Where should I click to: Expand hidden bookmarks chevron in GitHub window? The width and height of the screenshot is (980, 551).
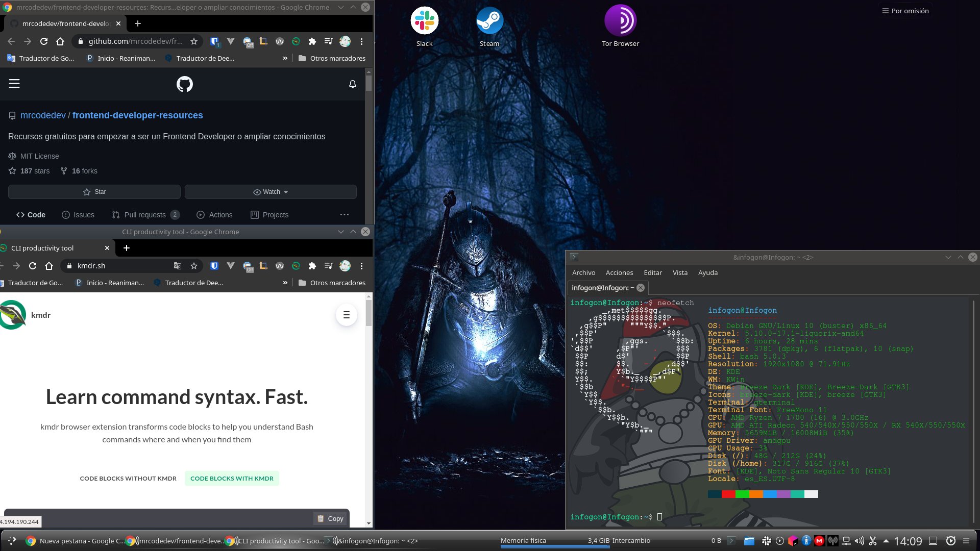click(x=285, y=58)
